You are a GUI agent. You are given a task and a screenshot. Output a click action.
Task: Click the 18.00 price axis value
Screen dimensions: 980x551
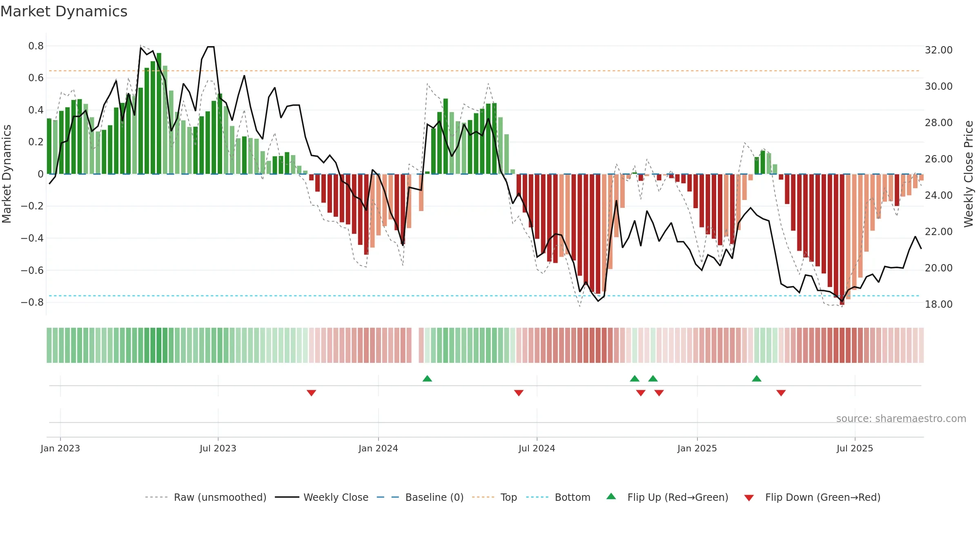[939, 304]
